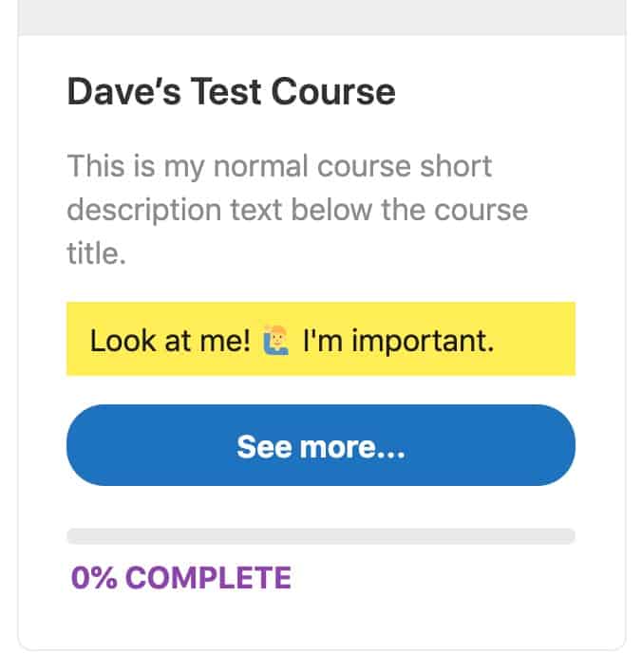Click the word "COMPLETE" in purple
The image size is (642, 672).
208,577
